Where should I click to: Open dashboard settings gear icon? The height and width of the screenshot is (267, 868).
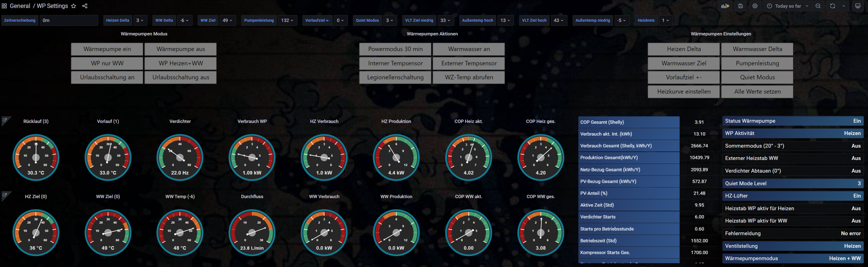tap(755, 6)
